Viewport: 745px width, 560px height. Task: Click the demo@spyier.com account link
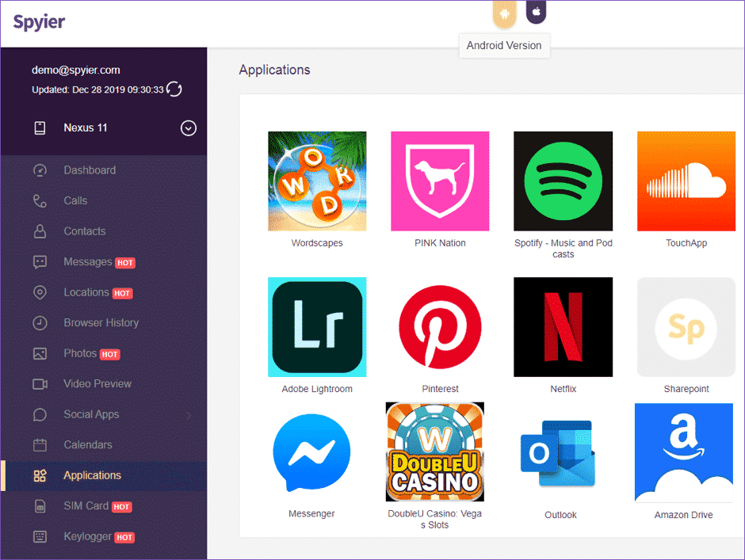pos(74,70)
